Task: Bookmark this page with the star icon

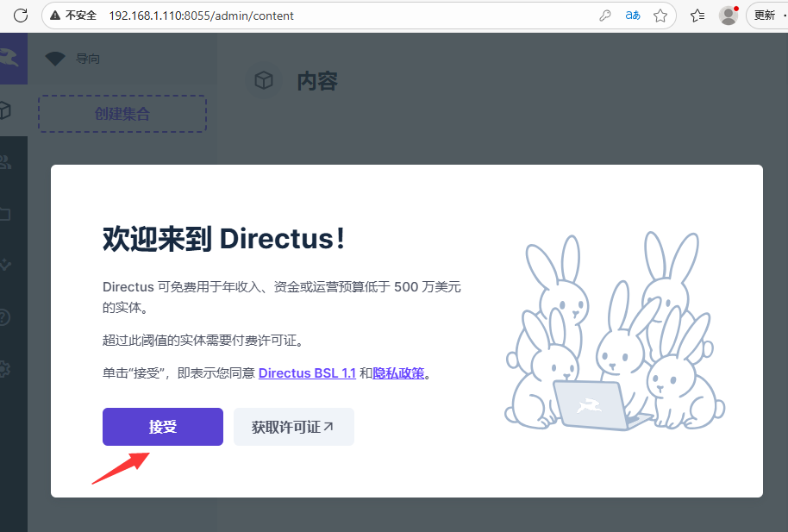Action: [x=660, y=16]
